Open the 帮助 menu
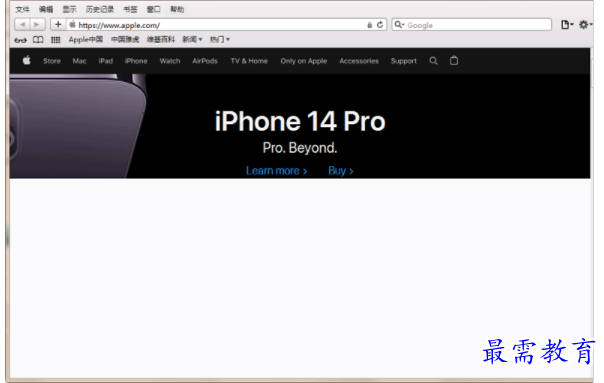The width and height of the screenshot is (604, 383). tap(177, 9)
